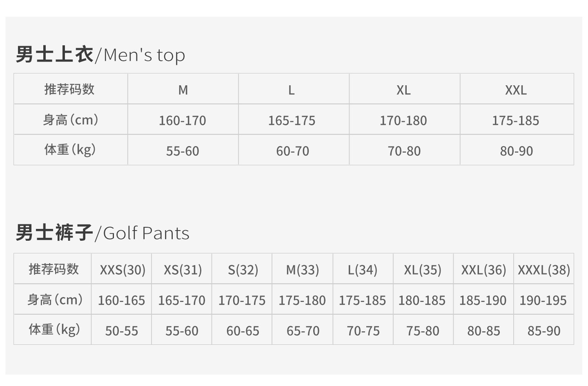The image size is (588, 386).
Task: Select the M size column header
Action: [x=183, y=89]
